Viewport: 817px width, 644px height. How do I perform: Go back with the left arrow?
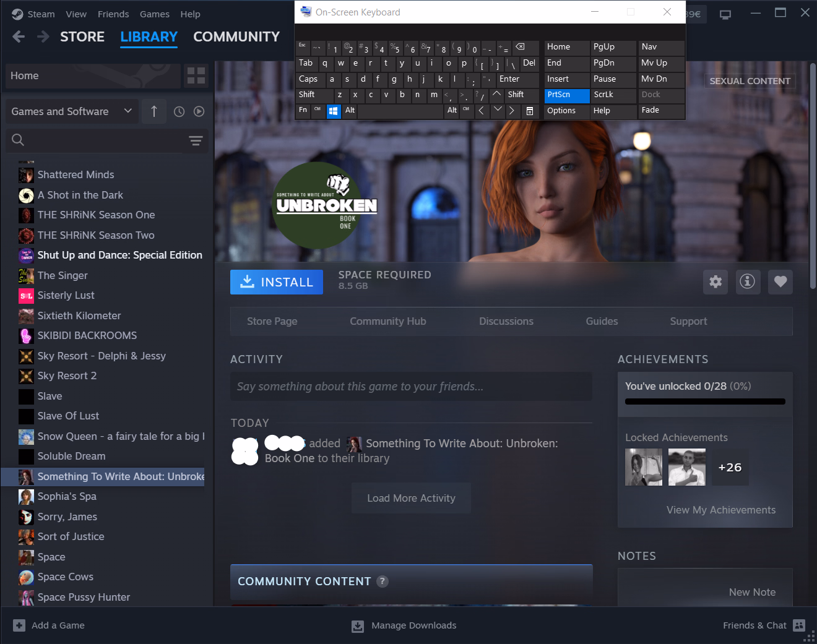click(x=19, y=37)
